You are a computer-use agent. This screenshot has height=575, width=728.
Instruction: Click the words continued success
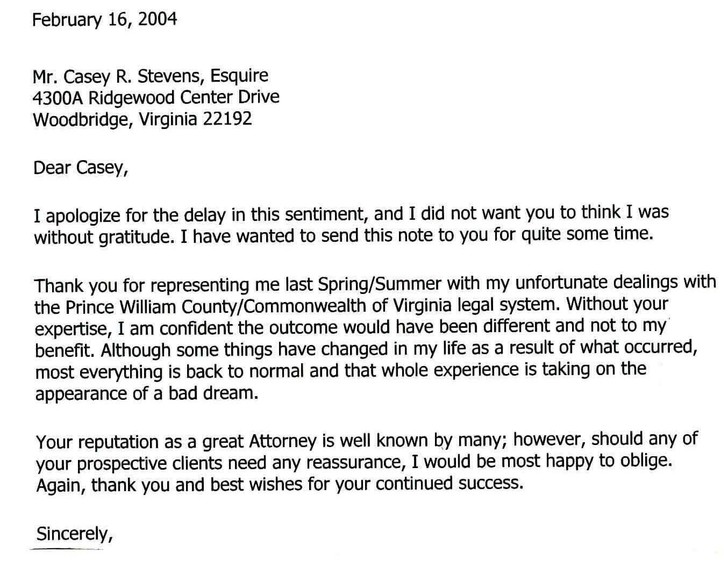[x=449, y=484]
